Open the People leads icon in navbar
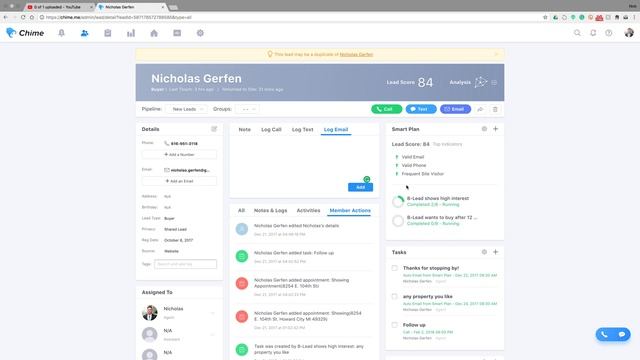The height and width of the screenshot is (360, 640). (84, 33)
